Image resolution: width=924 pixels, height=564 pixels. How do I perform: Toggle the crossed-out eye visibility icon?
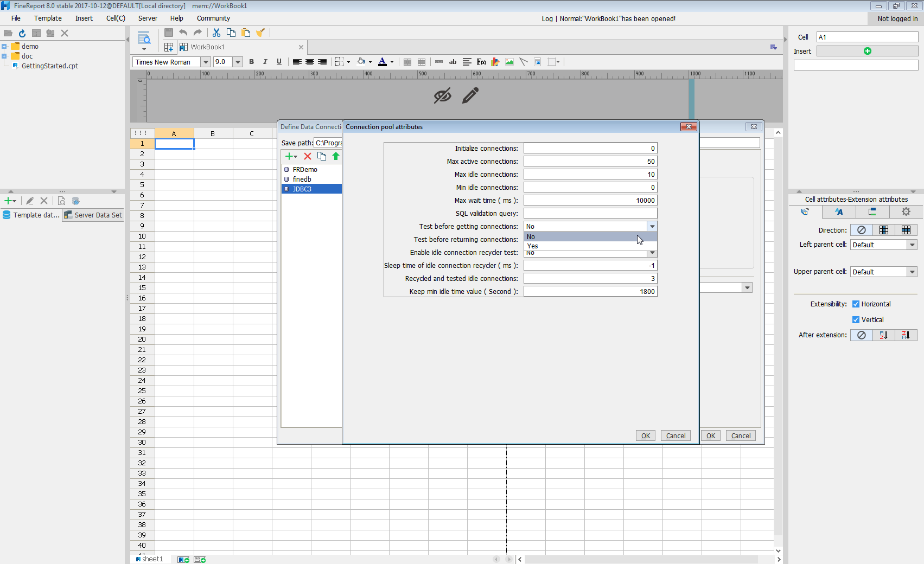click(x=442, y=96)
